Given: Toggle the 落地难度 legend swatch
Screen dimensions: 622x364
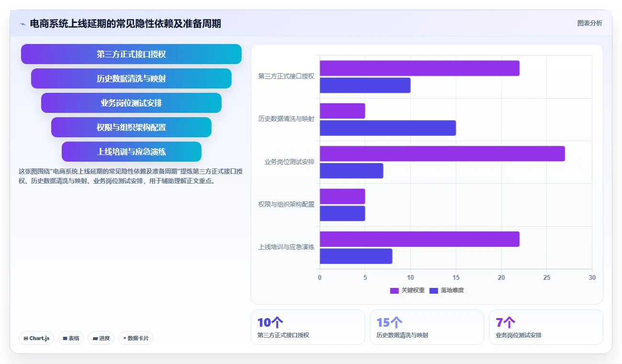Looking at the screenshot, I should [x=433, y=290].
